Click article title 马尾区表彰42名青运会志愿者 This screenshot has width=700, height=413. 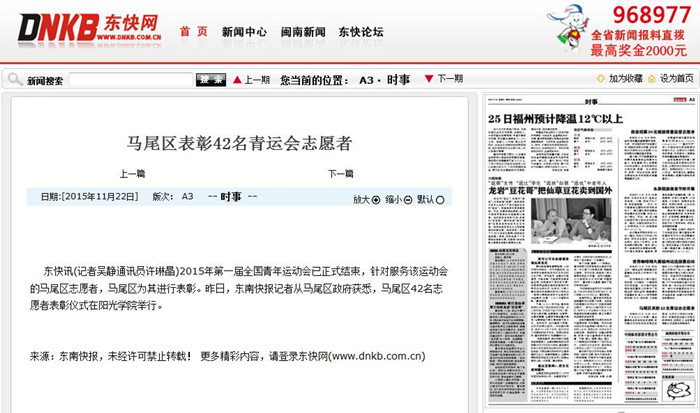[239, 143]
